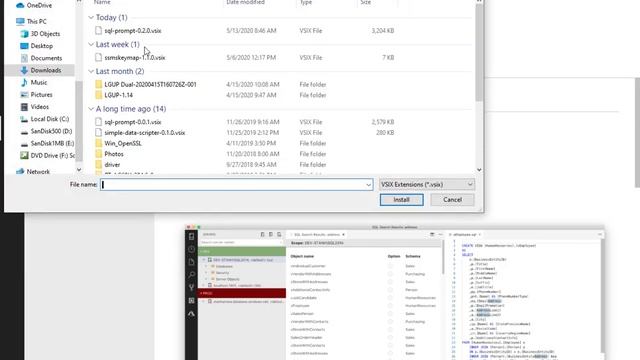Open SanDisk1MB (E:) drive
This screenshot has height=360, width=640.
[52, 144]
